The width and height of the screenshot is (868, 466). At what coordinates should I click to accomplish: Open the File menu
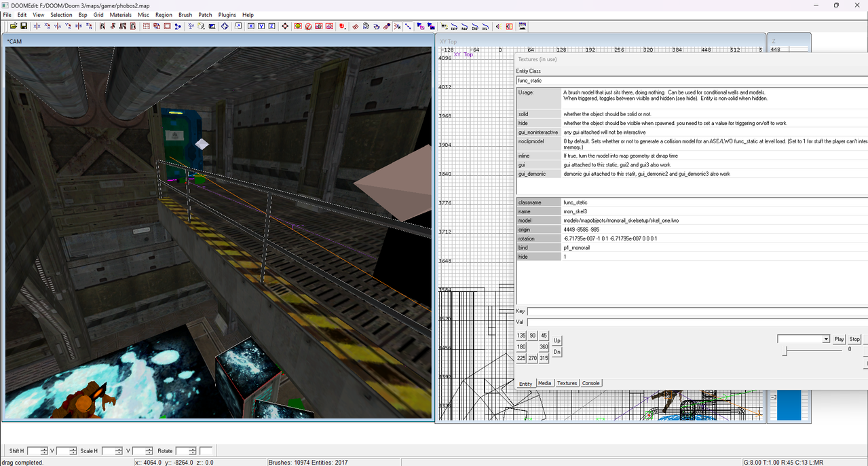coord(7,15)
